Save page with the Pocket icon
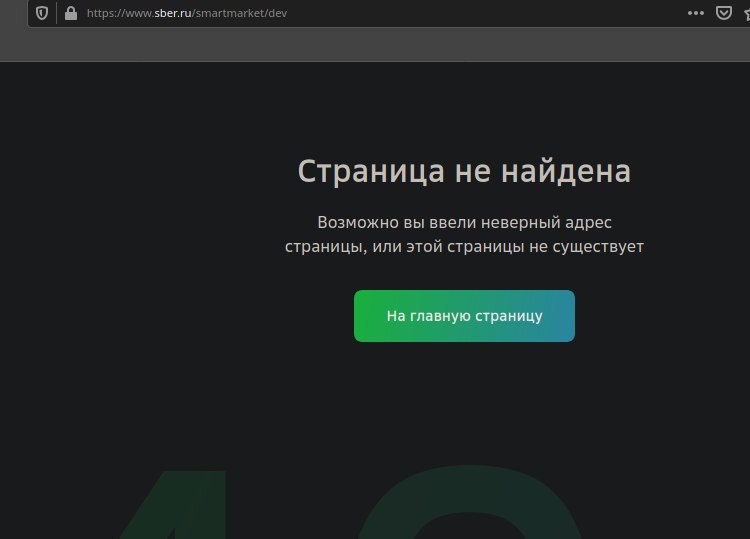The image size is (750, 539). 724,13
